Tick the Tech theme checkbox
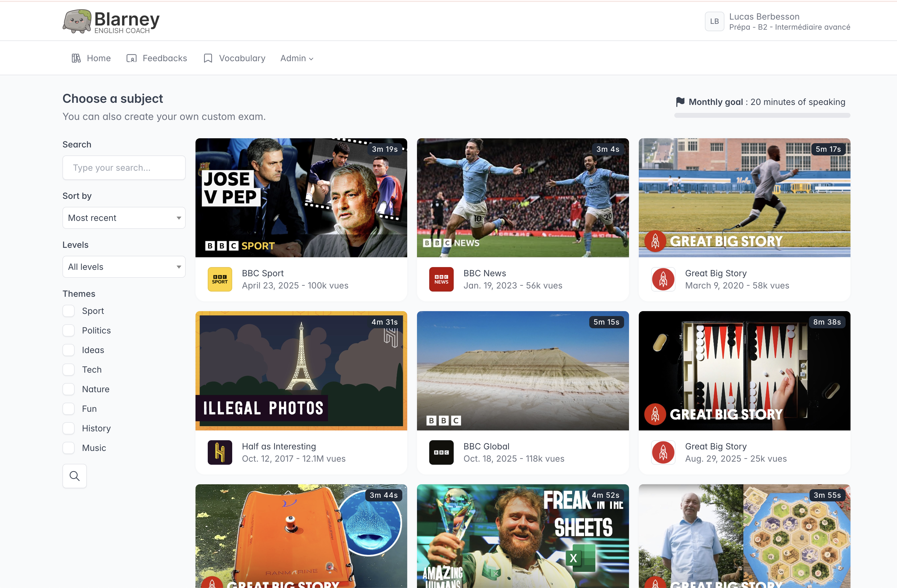The image size is (897, 588). (x=69, y=370)
